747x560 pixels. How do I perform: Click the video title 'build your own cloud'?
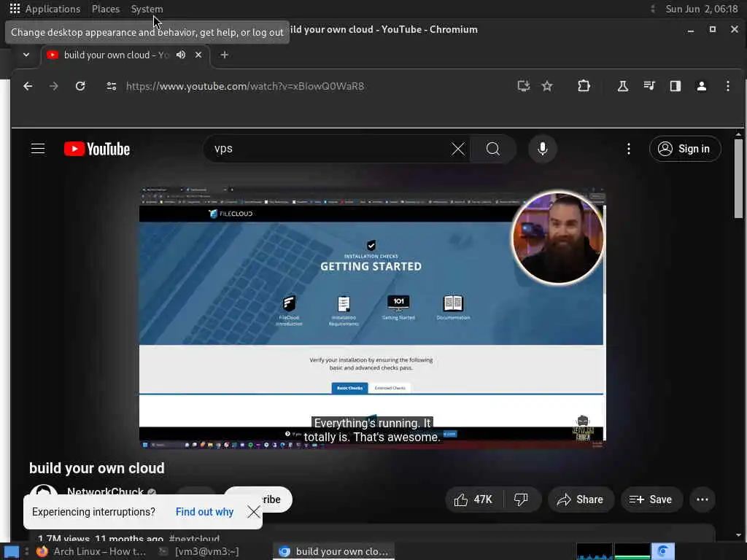[x=97, y=468]
